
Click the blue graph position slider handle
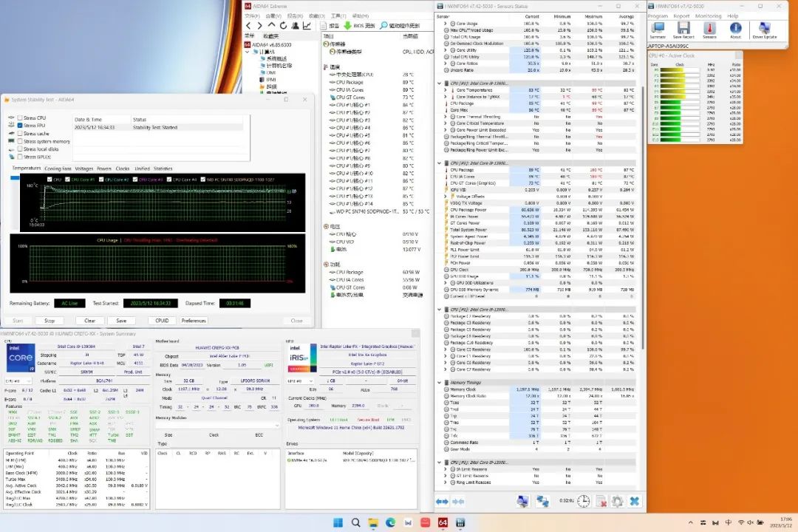[15, 178]
